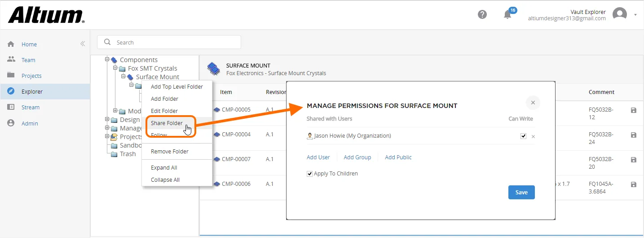Select the Surface Mount tree item
644x238 pixels.
157,76
